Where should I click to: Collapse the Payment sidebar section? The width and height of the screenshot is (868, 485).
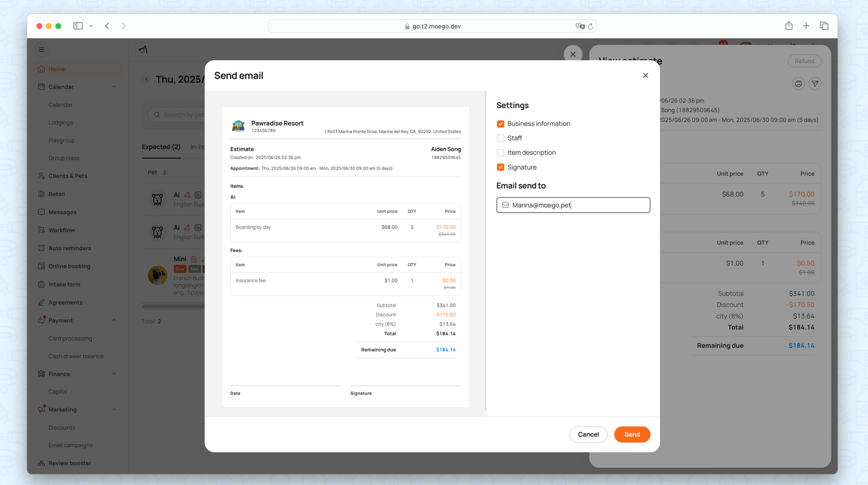pos(114,321)
